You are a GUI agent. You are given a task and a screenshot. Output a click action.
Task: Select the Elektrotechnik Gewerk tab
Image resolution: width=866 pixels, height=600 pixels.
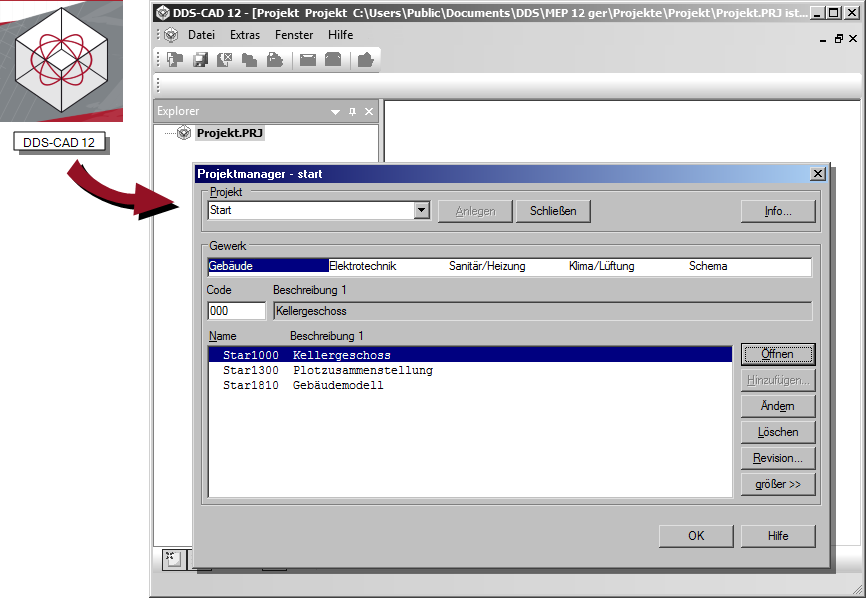pyautogui.click(x=363, y=267)
